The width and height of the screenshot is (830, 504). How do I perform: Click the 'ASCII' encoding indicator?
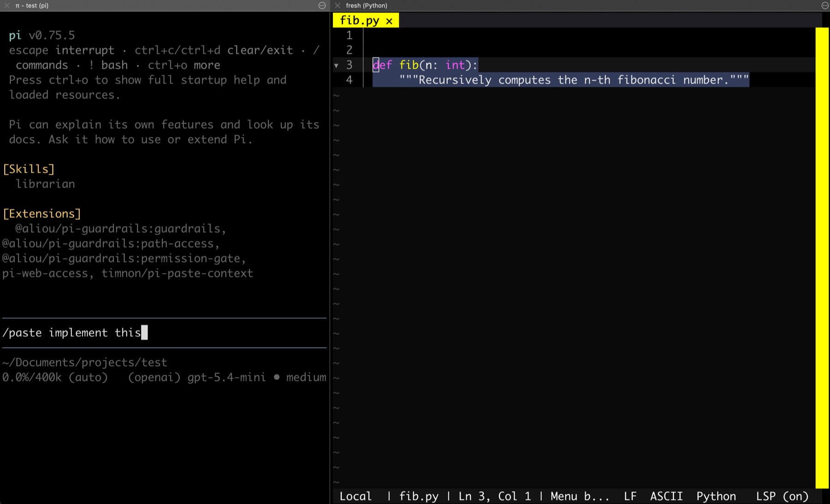666,496
